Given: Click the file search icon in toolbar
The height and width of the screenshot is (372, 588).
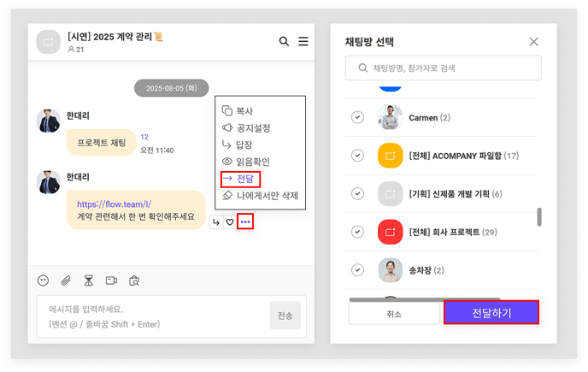Looking at the screenshot, I should (x=133, y=280).
